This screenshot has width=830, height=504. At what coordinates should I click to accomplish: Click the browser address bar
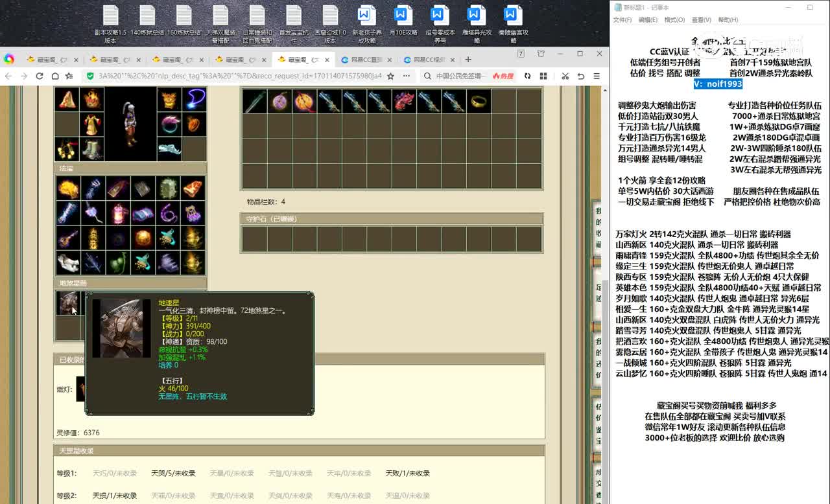click(x=239, y=76)
